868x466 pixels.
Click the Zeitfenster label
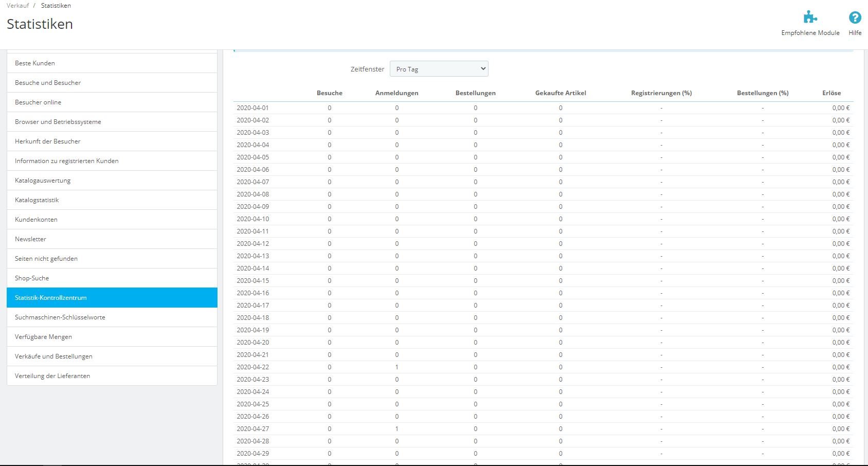tap(367, 69)
